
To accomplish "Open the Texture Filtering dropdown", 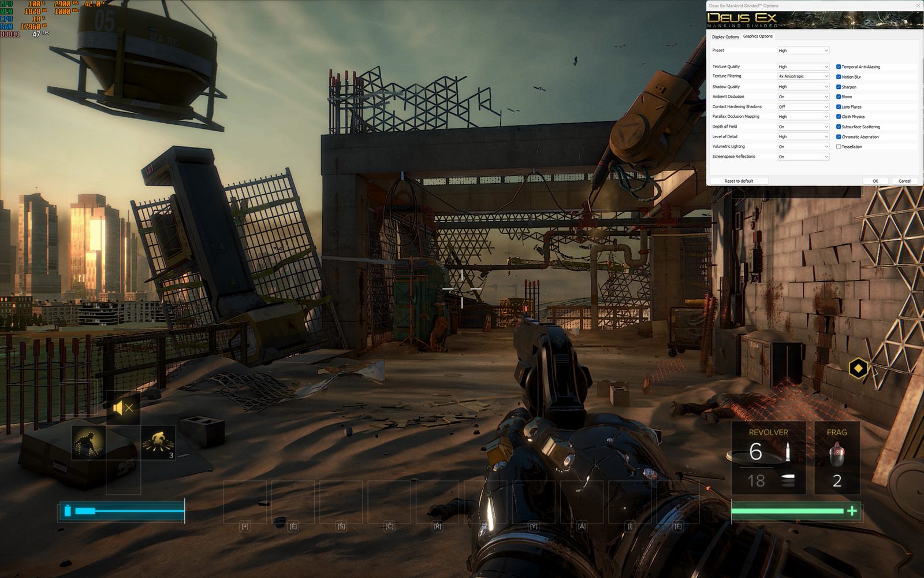I will coord(803,76).
